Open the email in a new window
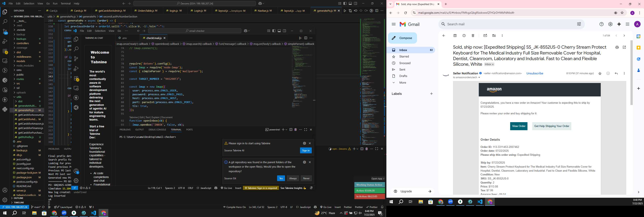 pyautogui.click(x=624, y=47)
